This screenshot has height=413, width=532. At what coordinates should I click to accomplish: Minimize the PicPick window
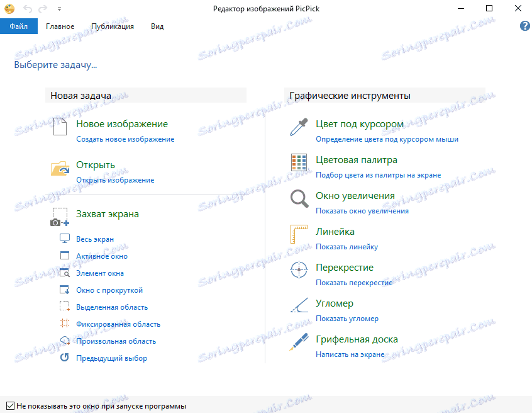[460, 8]
